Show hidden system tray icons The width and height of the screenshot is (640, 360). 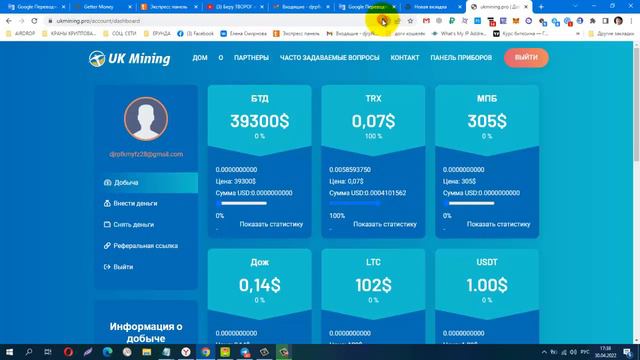(x=544, y=352)
